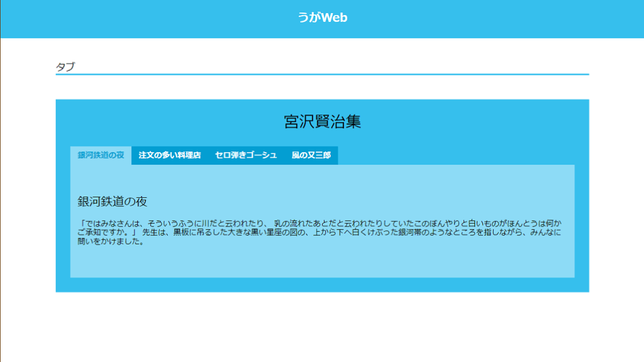
Task: Switch to the 注文の多い料理店 tab
Action: (169, 155)
